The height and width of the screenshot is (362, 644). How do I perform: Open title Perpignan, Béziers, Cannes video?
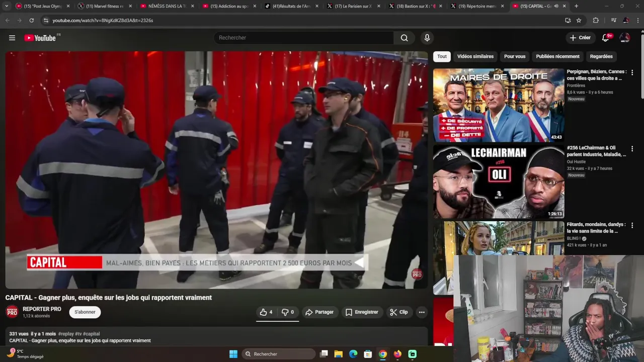tap(597, 75)
